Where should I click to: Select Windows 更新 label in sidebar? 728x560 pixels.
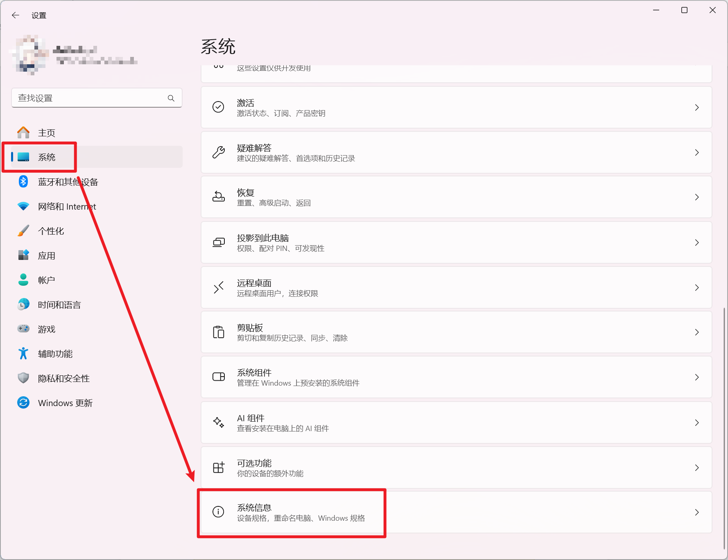[65, 403]
